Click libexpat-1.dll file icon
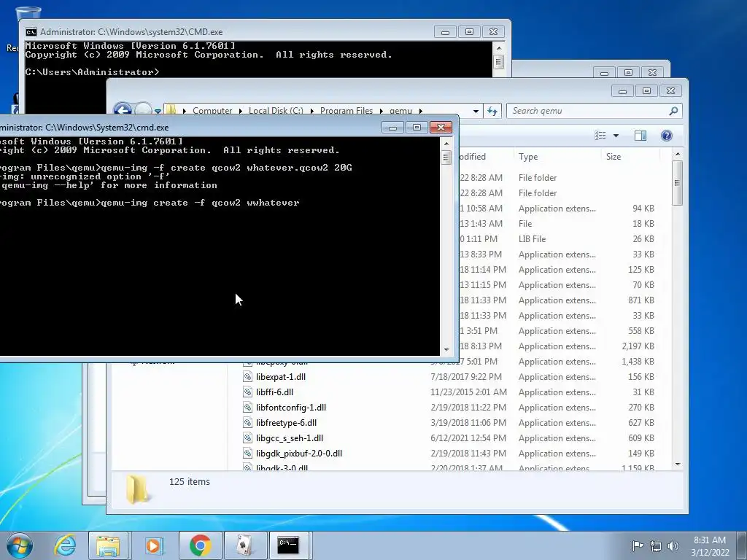The height and width of the screenshot is (560, 747). click(x=247, y=377)
